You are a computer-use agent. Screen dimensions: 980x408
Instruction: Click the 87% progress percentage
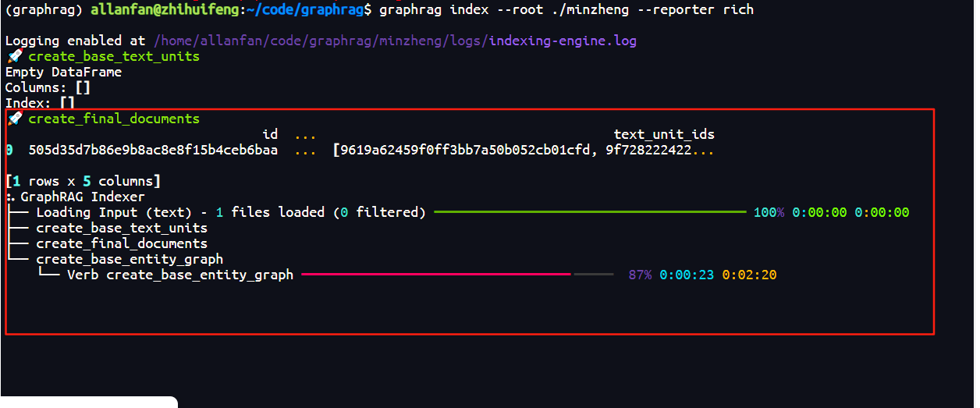pyautogui.click(x=640, y=275)
